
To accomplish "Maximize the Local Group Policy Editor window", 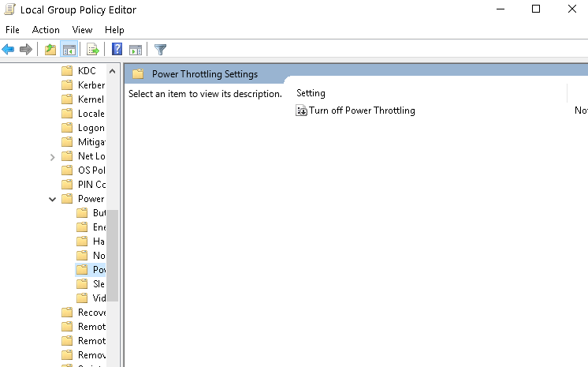I will pyautogui.click(x=536, y=9).
